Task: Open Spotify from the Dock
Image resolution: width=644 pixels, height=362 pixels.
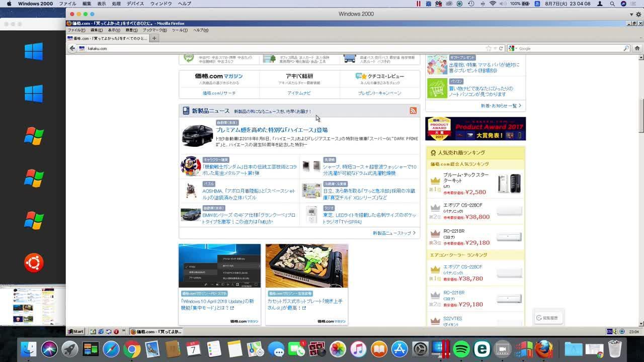Action: point(461,349)
